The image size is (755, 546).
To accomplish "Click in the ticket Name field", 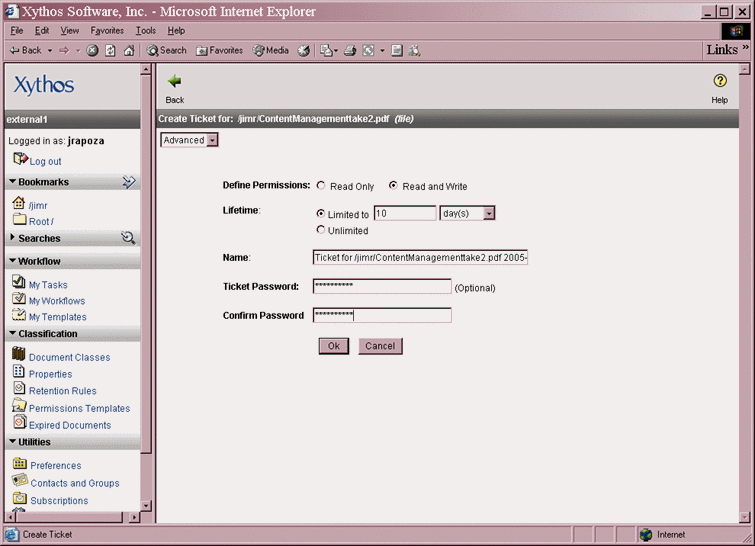I will (420, 258).
